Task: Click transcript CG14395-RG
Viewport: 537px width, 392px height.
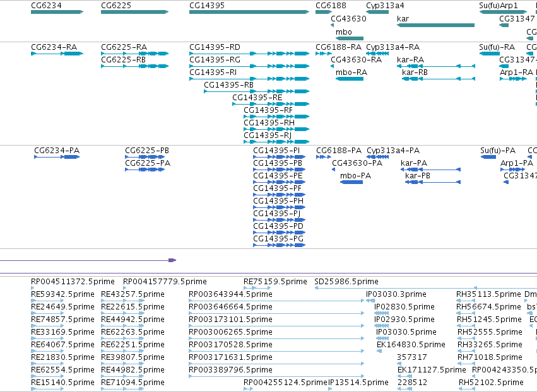Action: coord(215,59)
